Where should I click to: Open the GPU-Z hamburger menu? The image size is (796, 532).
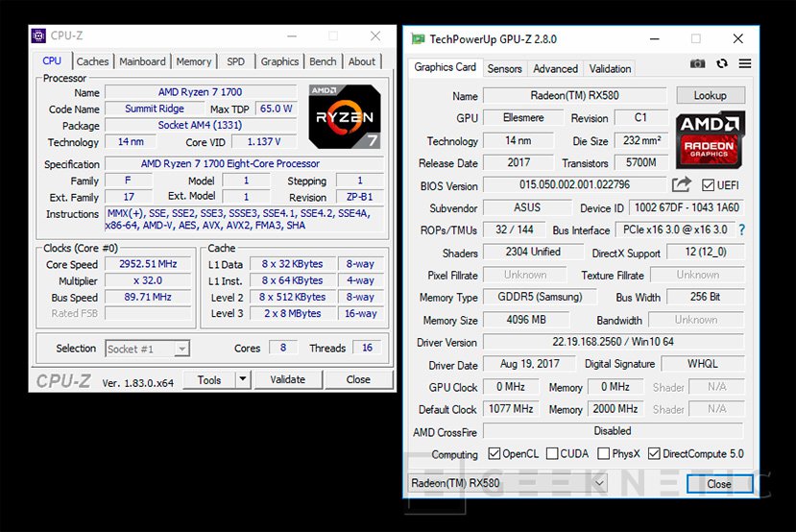pos(745,64)
